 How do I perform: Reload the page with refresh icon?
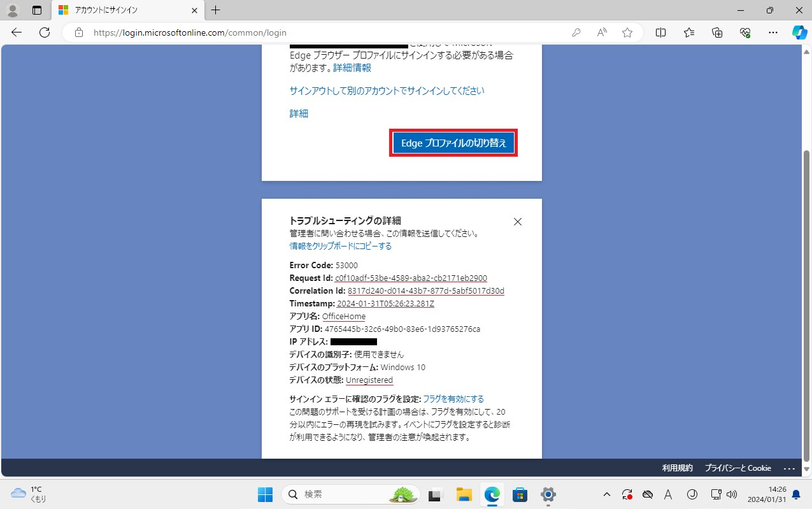point(45,32)
